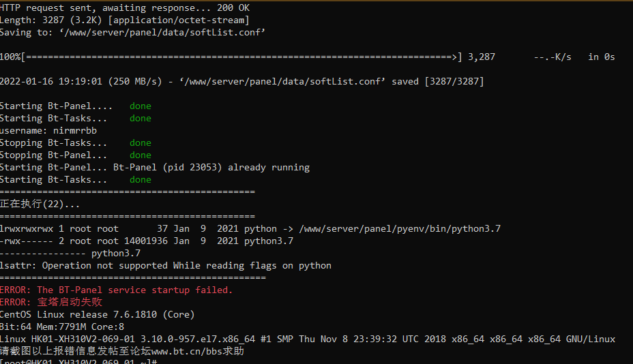Screen dimensions: 633x364
Task: Click the green done after Stopping Bt-Tasks
Action: click(140, 142)
